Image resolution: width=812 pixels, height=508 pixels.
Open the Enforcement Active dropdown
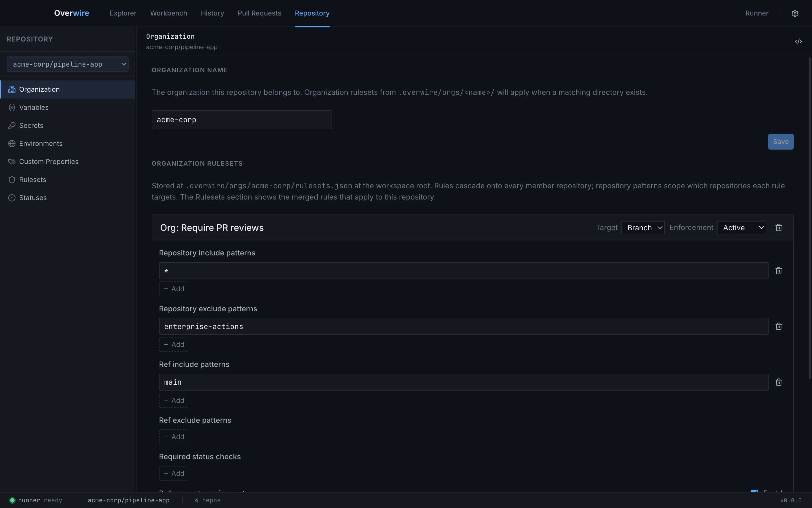(742, 227)
